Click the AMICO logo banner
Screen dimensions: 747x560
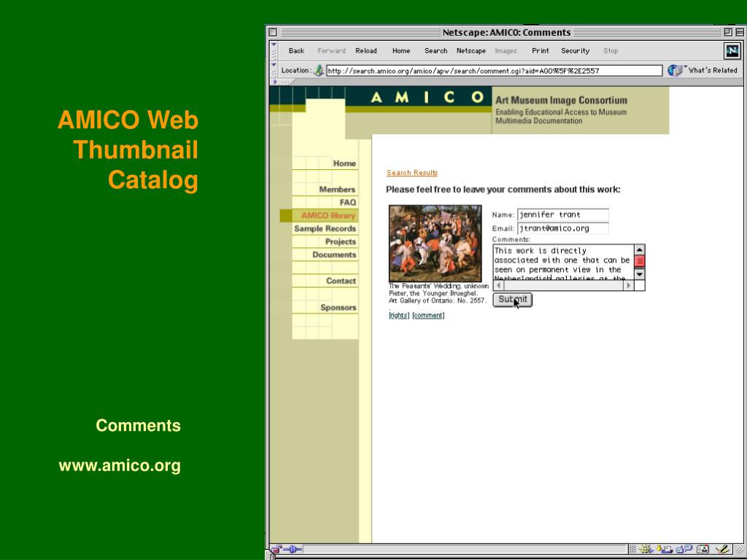[427, 97]
